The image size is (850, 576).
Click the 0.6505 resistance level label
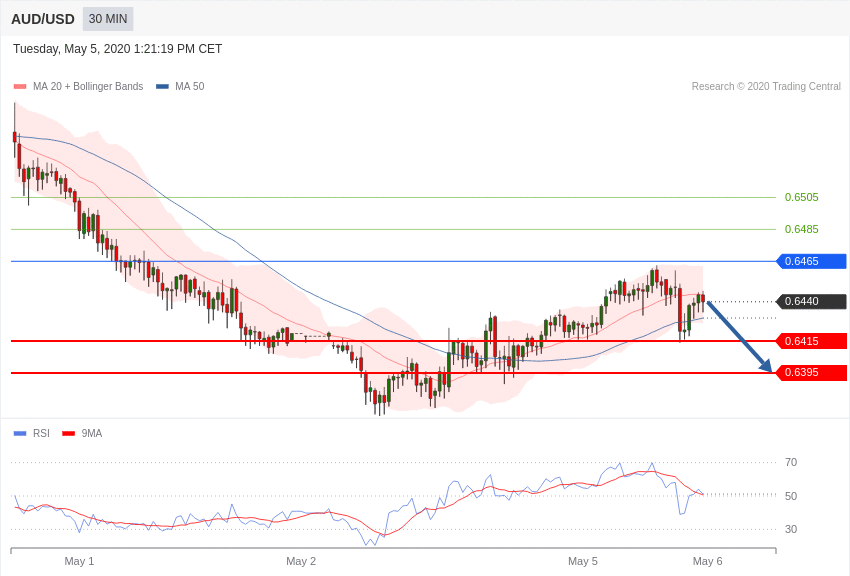point(801,197)
